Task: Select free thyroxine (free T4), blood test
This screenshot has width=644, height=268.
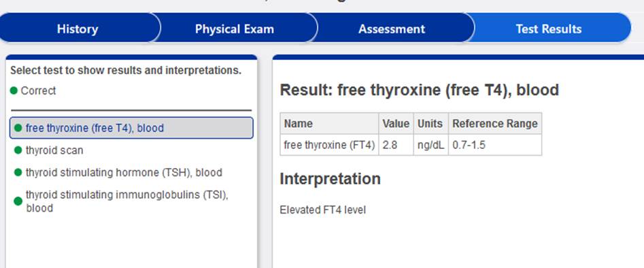Action: pyautogui.click(x=131, y=128)
